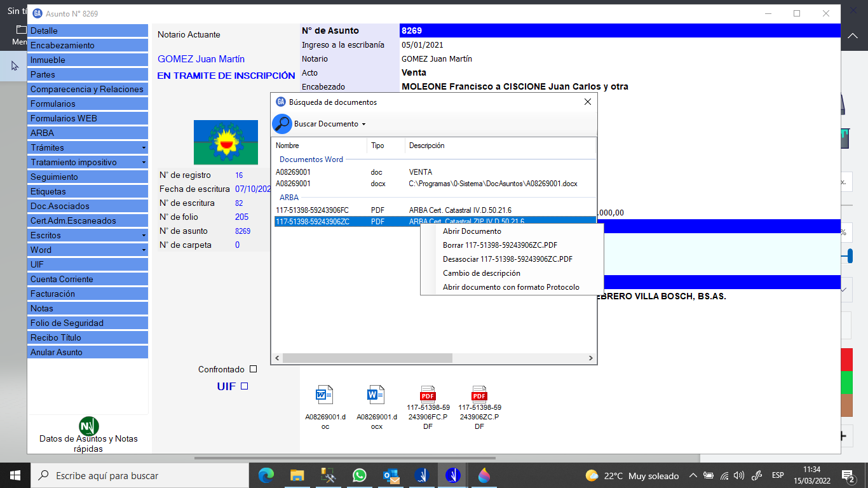Open the A08269001.doc file icon
Image resolution: width=868 pixels, height=488 pixels.
point(325,395)
